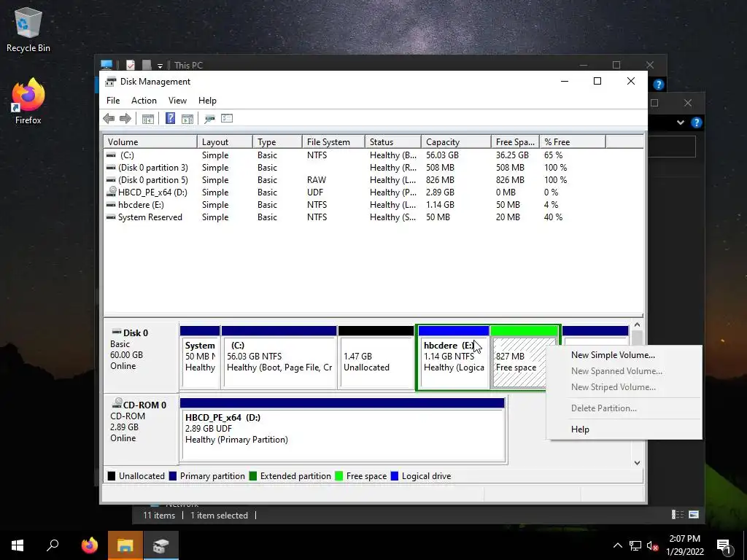Open the Help menu in menu bar

tap(207, 101)
